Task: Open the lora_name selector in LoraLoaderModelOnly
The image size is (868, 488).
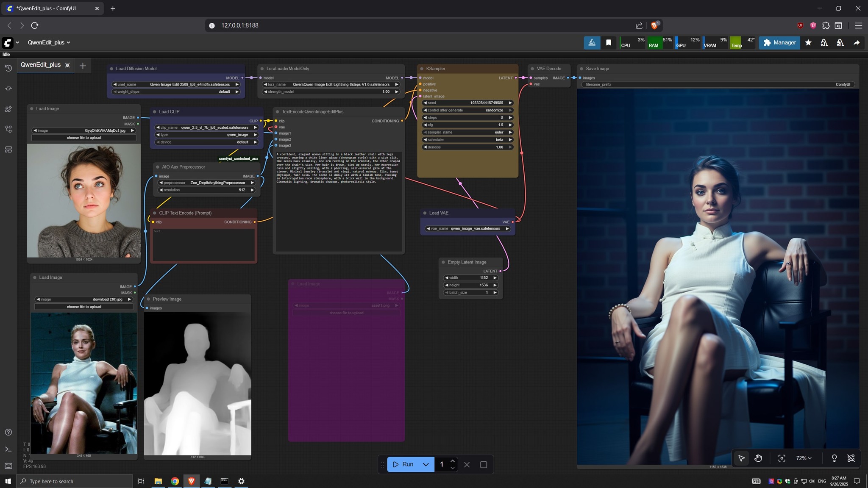Action: (x=331, y=84)
